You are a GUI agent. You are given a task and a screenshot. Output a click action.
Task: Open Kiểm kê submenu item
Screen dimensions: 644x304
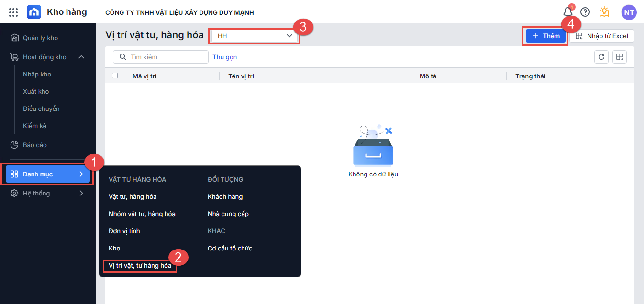[34, 126]
